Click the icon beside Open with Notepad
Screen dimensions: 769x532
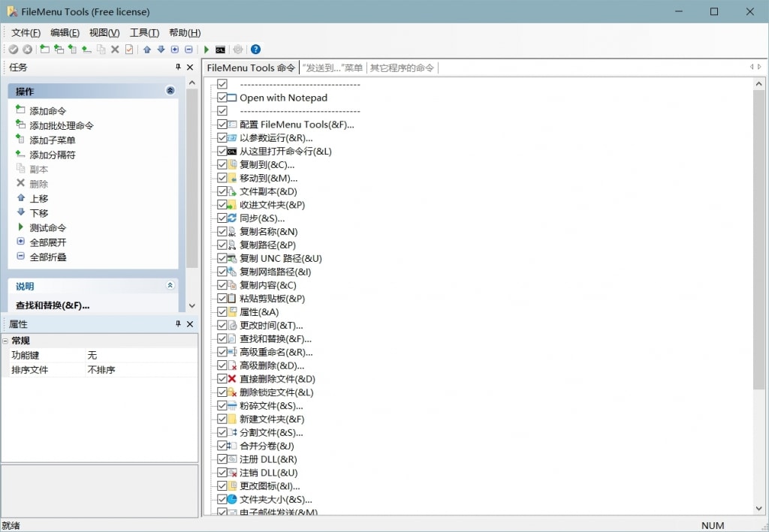(x=232, y=98)
